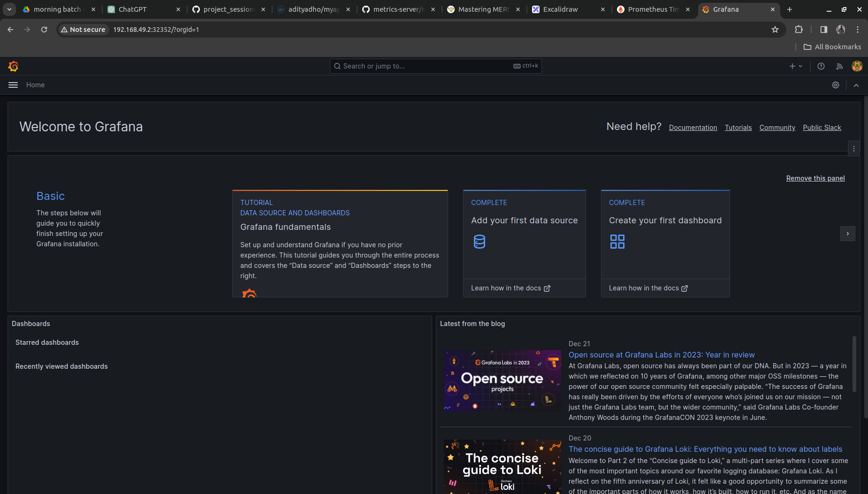Click the Not secure site info badge
Screen dimensions: 868x494
click(x=83, y=30)
